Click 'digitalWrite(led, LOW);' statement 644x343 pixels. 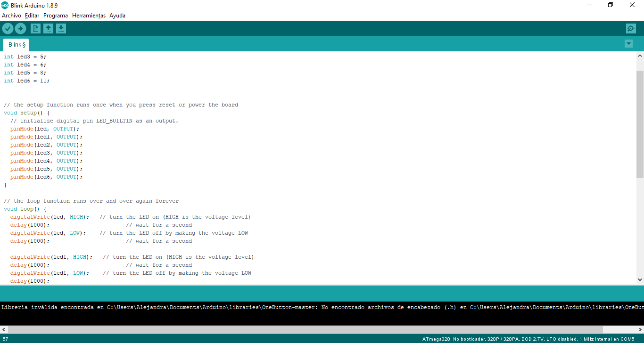(x=48, y=233)
